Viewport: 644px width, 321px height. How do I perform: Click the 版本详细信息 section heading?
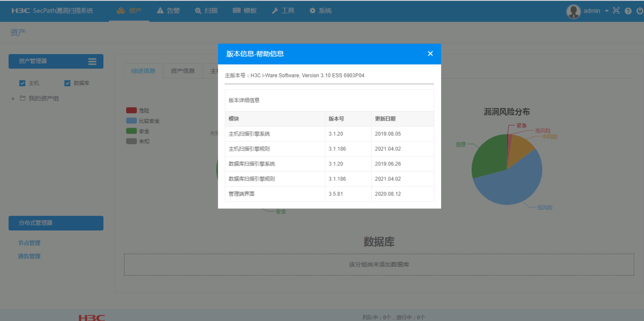(x=244, y=100)
